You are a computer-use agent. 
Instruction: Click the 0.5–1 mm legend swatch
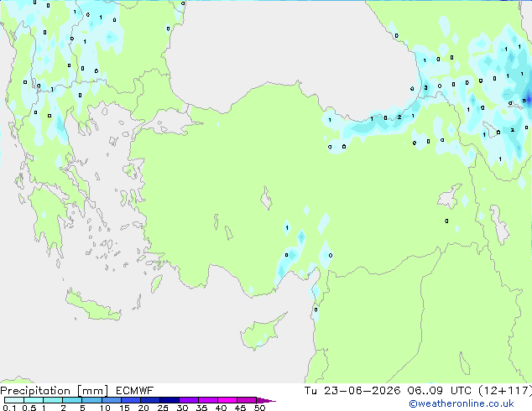[34, 400]
